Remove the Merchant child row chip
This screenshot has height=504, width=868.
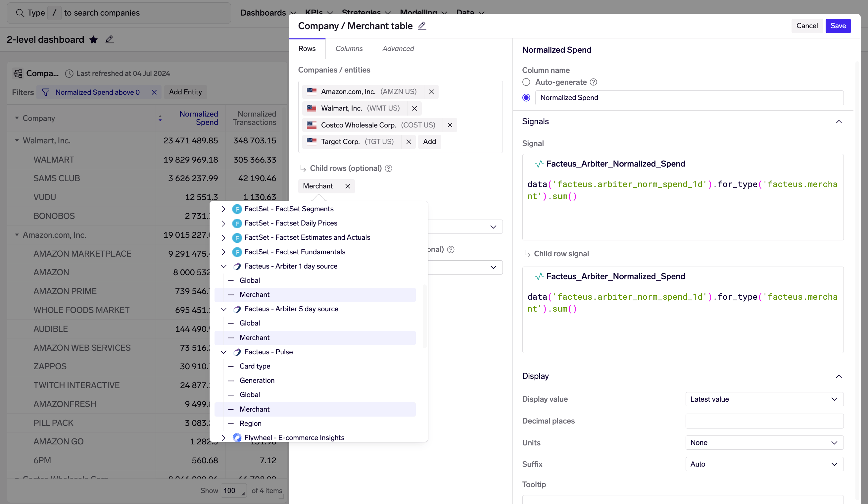(x=348, y=186)
